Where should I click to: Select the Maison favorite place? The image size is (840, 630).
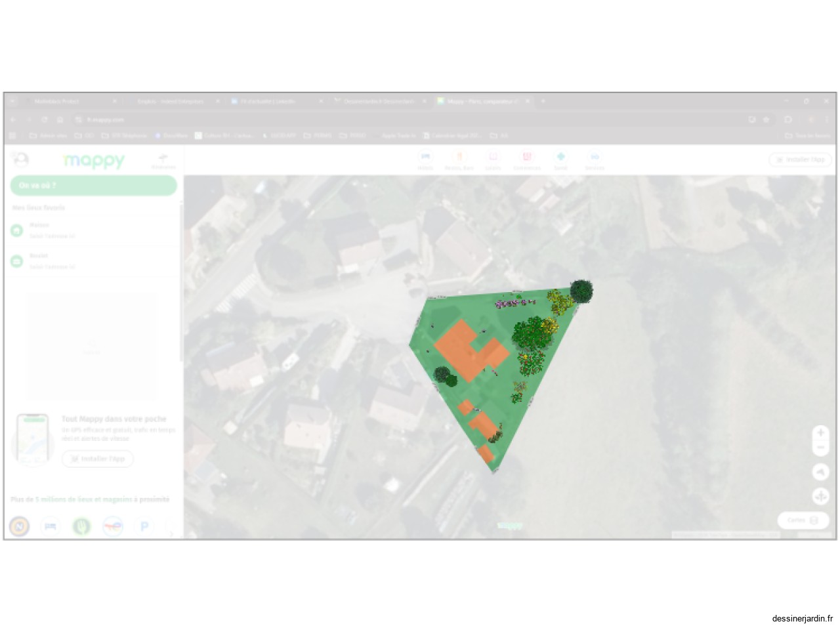[39, 230]
